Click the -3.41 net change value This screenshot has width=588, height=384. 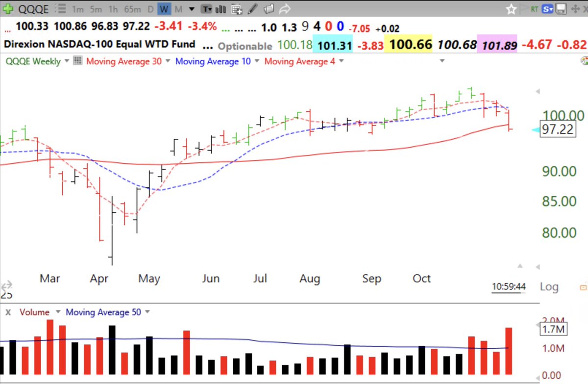[x=167, y=26]
